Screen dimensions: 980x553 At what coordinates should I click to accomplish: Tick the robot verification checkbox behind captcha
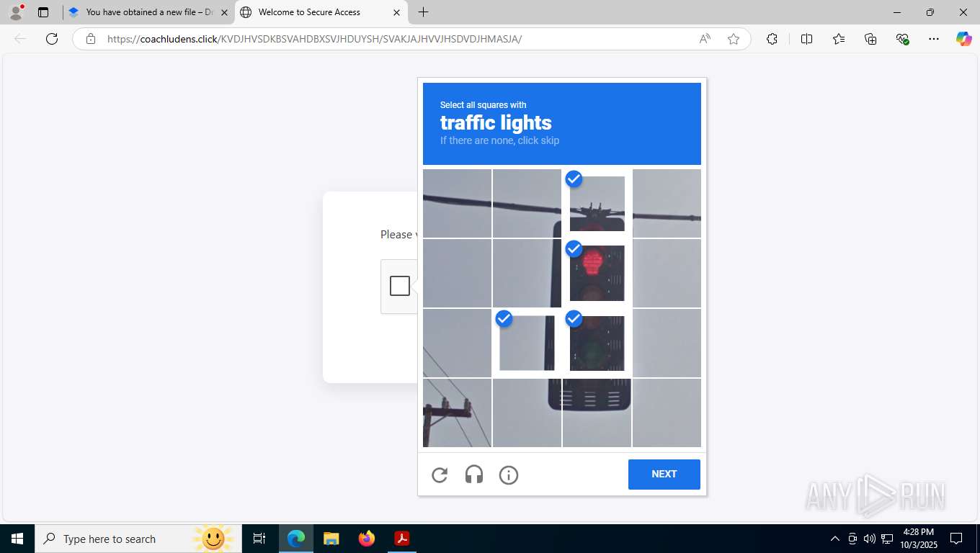400,286
